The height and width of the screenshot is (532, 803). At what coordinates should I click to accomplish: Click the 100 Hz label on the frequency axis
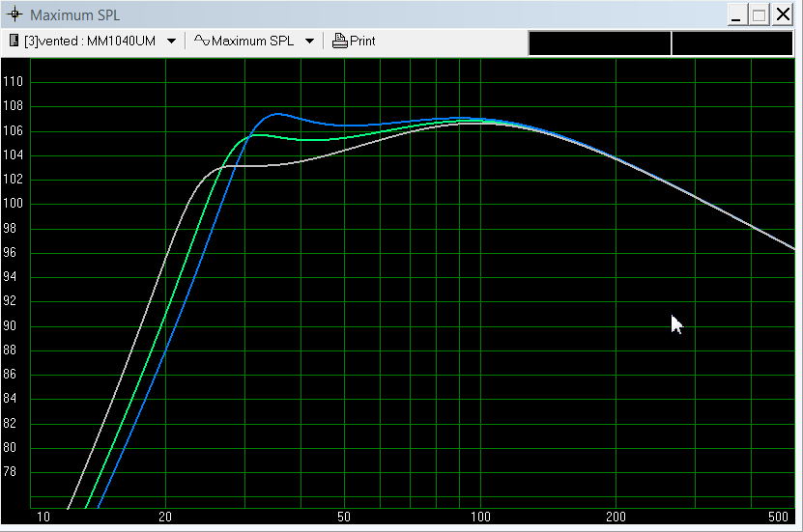coord(480,518)
